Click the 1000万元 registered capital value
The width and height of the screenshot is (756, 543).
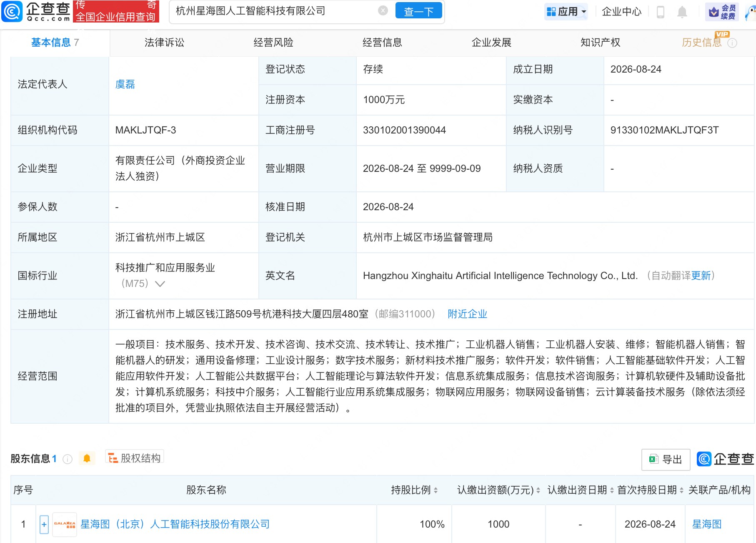pos(384,100)
